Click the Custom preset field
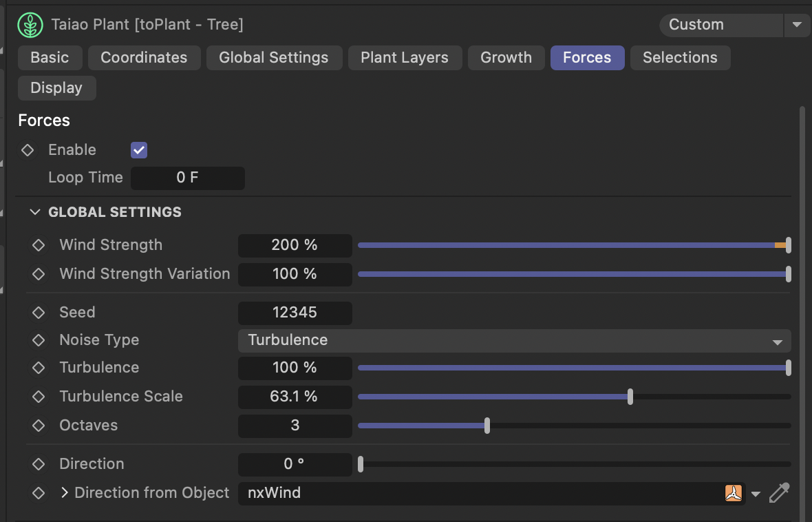This screenshot has width=812, height=522. click(x=721, y=24)
